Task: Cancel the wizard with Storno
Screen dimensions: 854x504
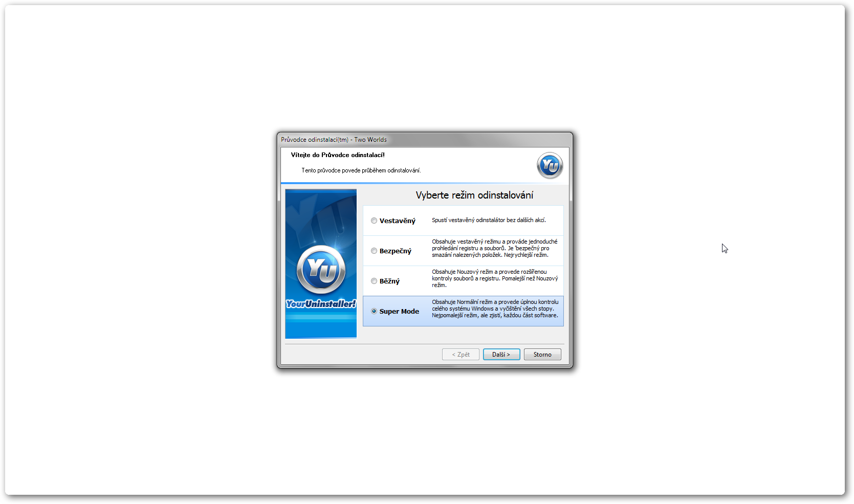Action: (542, 355)
